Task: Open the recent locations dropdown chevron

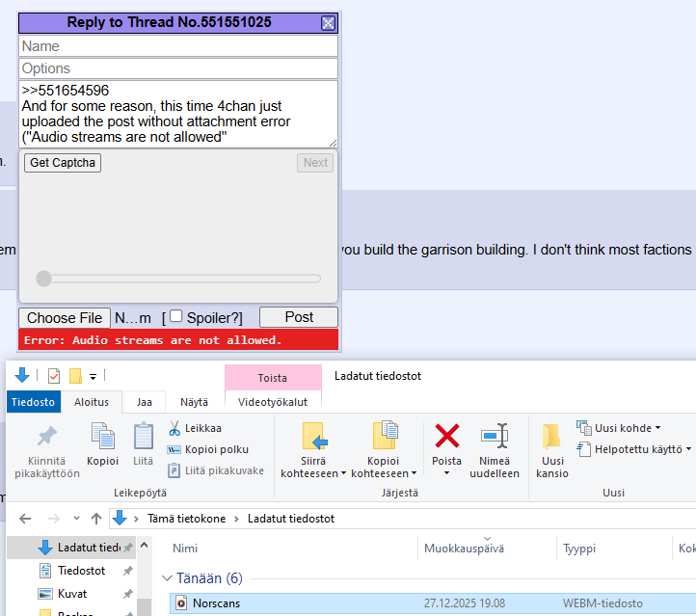Action: [x=76, y=518]
